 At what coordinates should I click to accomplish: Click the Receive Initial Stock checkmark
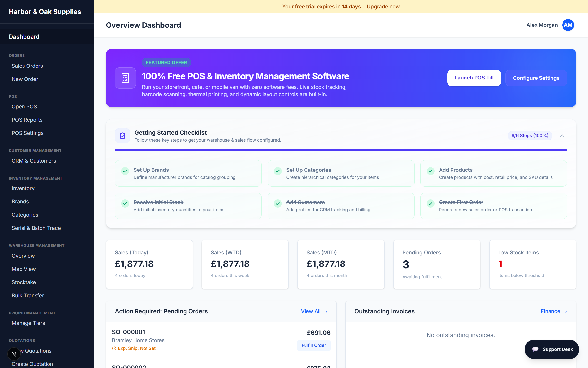tap(125, 203)
